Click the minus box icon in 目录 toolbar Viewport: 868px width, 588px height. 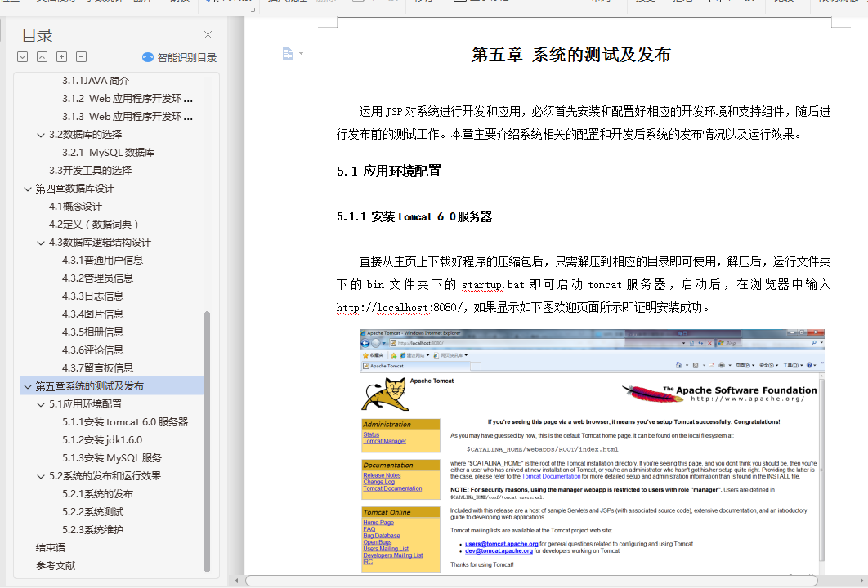(82, 56)
